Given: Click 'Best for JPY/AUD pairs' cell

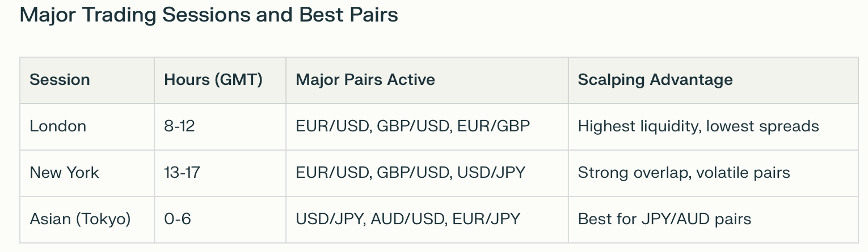Looking at the screenshot, I should (x=664, y=219).
